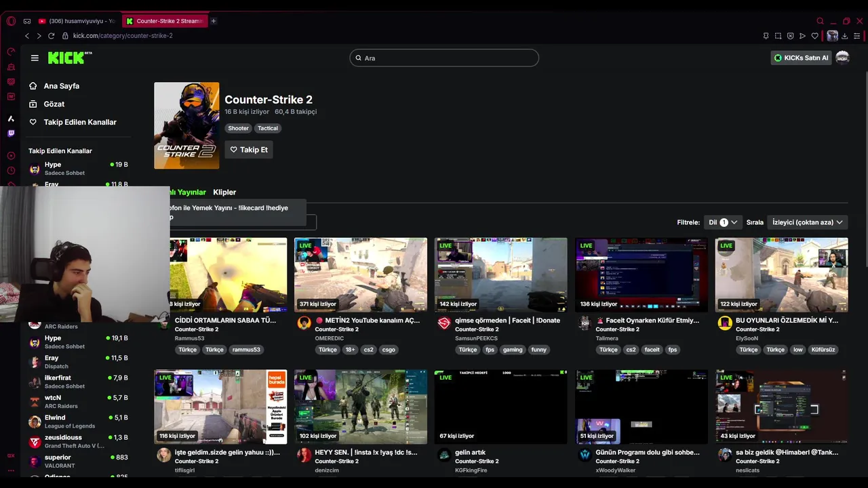Open Opera easy setup sliders icon
The width and height of the screenshot is (868, 488).
pos(856,36)
